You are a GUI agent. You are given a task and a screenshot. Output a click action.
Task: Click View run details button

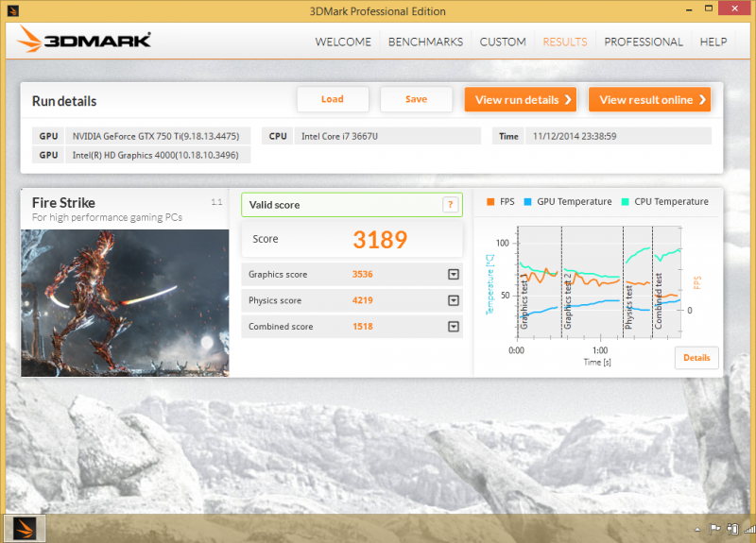tap(521, 100)
